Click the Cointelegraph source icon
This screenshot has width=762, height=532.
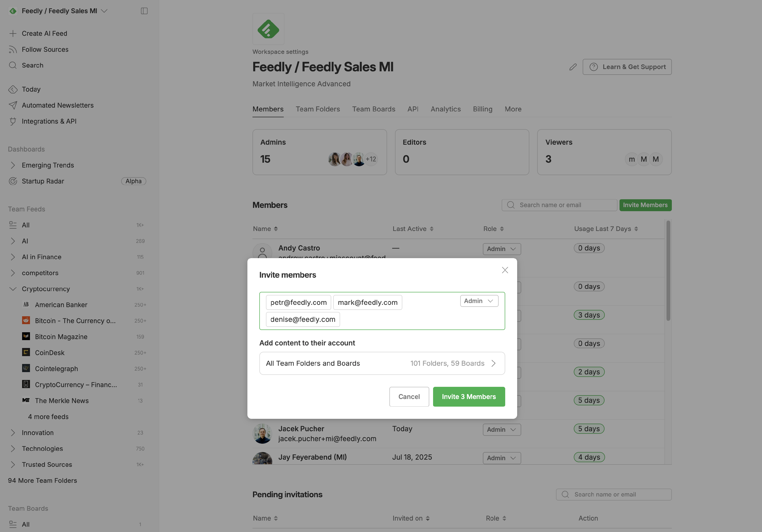pos(26,368)
